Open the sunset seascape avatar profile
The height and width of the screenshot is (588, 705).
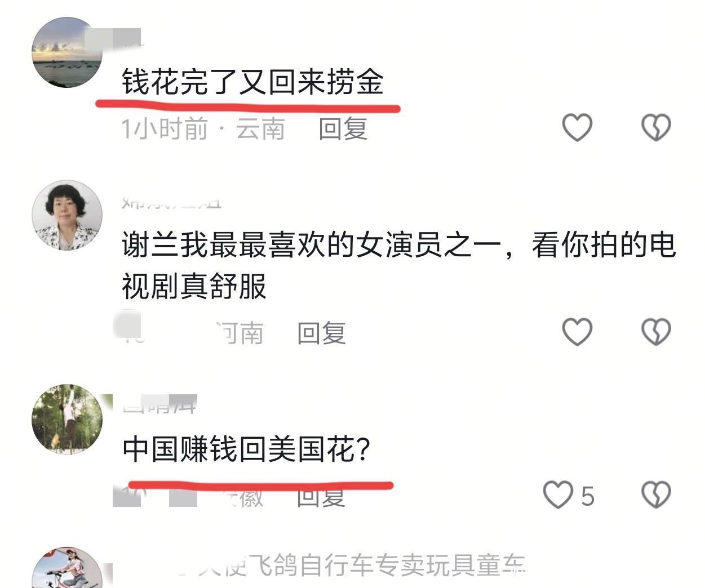pos(66,52)
